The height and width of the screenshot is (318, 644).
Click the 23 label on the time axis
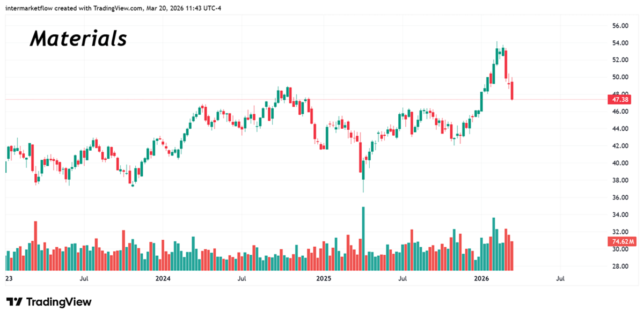tap(9, 279)
